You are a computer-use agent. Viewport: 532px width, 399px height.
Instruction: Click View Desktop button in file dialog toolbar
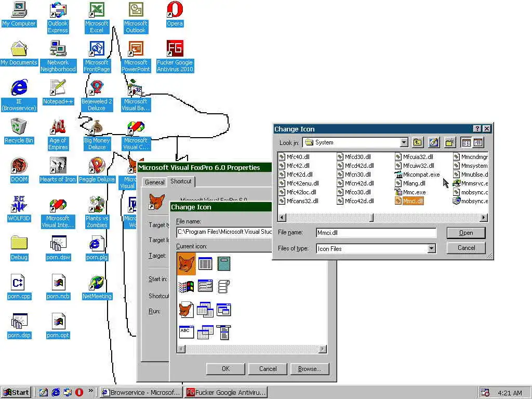coord(434,142)
